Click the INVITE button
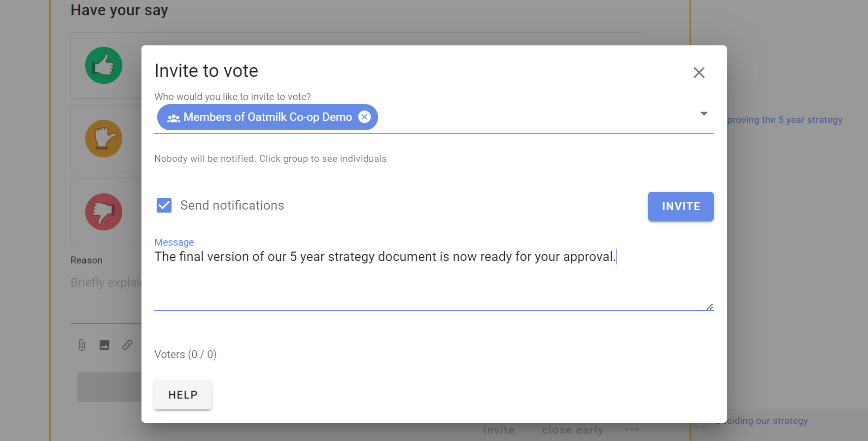The width and height of the screenshot is (868, 441). (681, 206)
